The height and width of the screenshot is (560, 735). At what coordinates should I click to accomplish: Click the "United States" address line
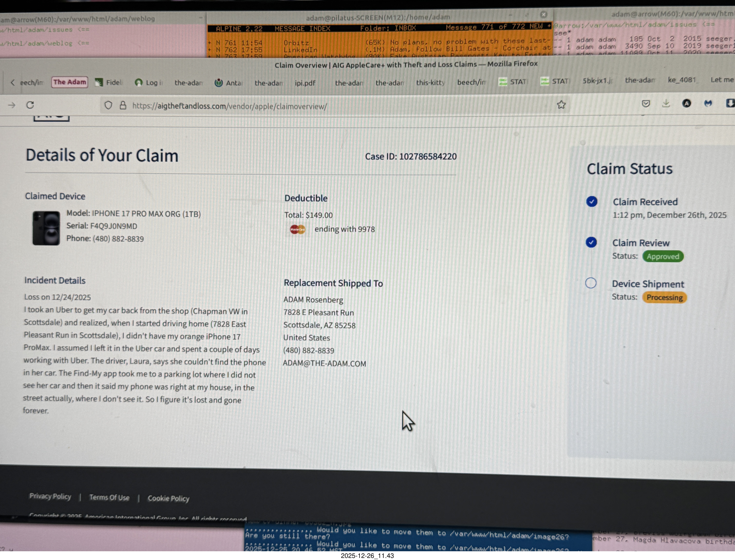306,338
